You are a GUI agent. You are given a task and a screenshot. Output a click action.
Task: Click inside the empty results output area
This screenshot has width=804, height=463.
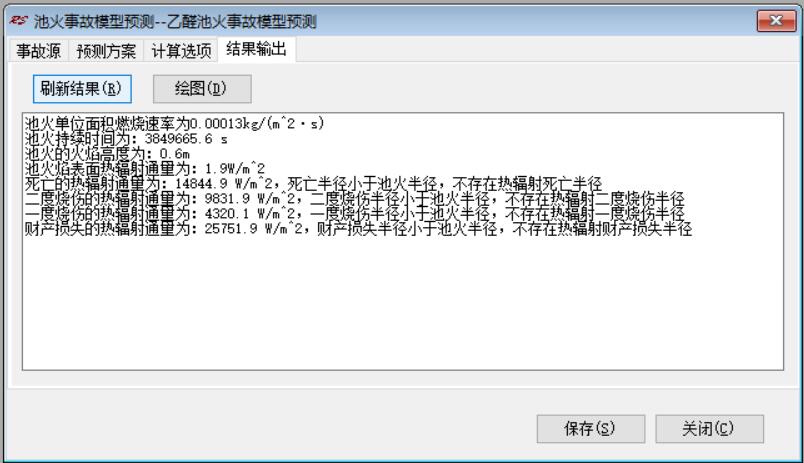tap(403, 303)
